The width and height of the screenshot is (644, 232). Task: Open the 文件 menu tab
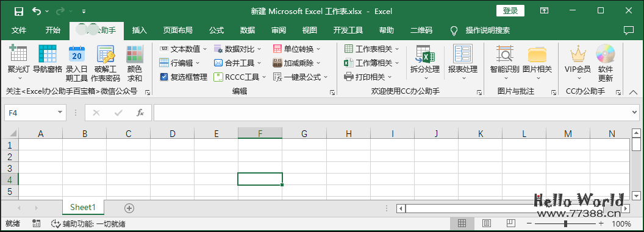pyautogui.click(x=19, y=30)
